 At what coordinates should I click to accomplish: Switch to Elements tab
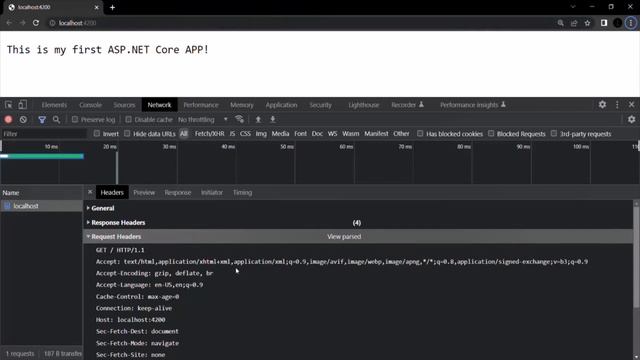[x=54, y=105]
